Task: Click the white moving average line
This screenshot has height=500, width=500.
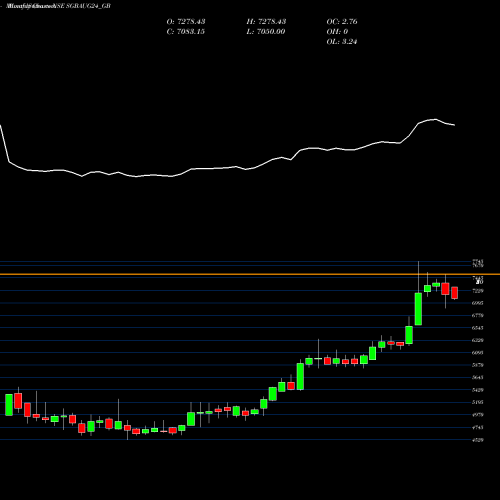Action: tap(227, 167)
